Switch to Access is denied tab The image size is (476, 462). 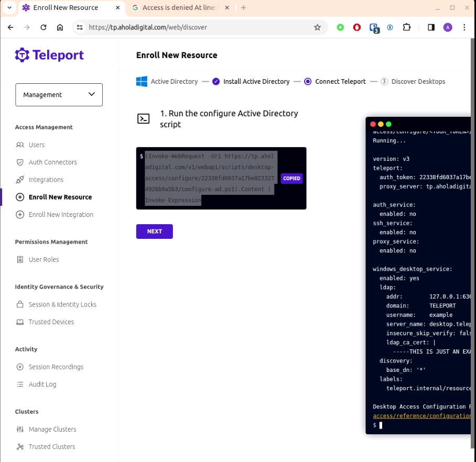point(180,7)
